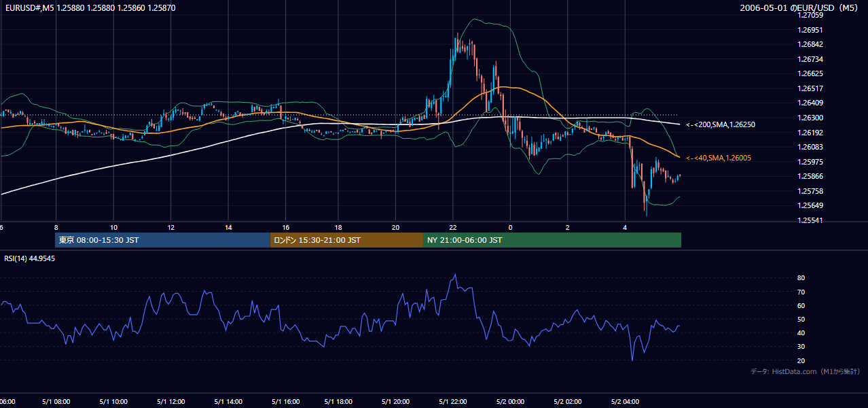Click the 5/2 04:00 time axis label
Viewport: 868px width, 408px height.
tap(626, 402)
